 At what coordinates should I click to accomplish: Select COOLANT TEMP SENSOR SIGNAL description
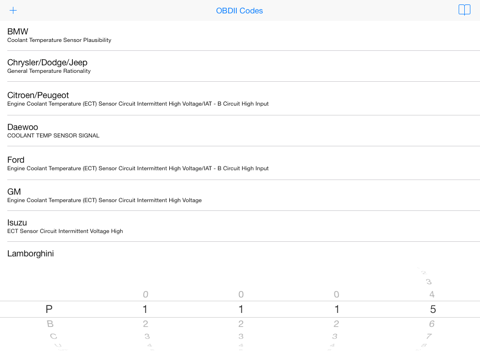click(53, 136)
